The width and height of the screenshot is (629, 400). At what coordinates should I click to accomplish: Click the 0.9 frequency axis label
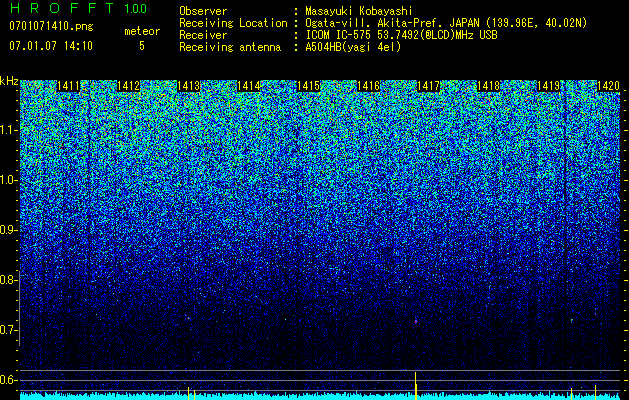6,230
